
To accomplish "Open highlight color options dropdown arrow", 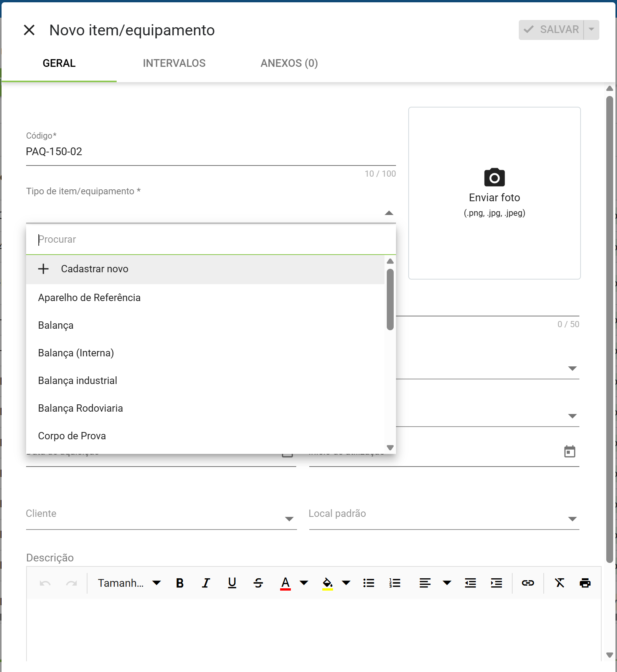I will coord(346,583).
